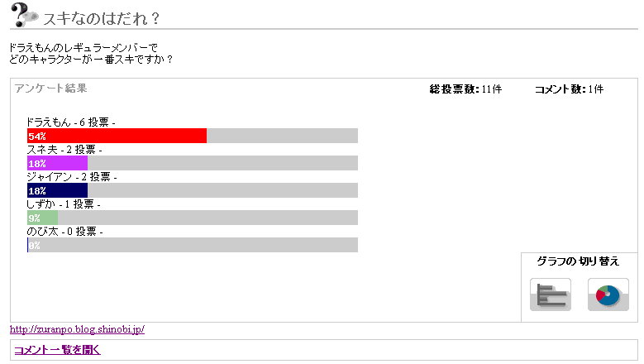Switch to the pie chart view icon
The image size is (644, 364).
click(x=608, y=295)
